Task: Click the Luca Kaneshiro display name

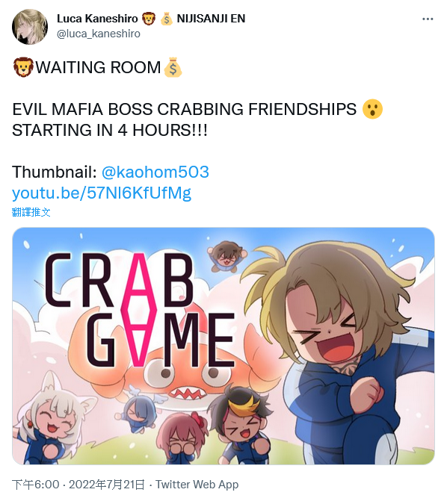Action: pyautogui.click(x=97, y=19)
